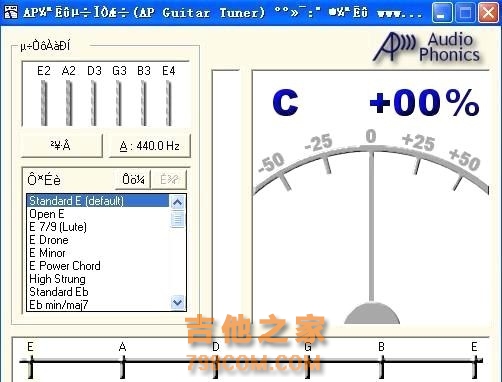Image resolution: width=502 pixels, height=382 pixels.
Task: Pluck the E4 high string
Action: coord(169,103)
